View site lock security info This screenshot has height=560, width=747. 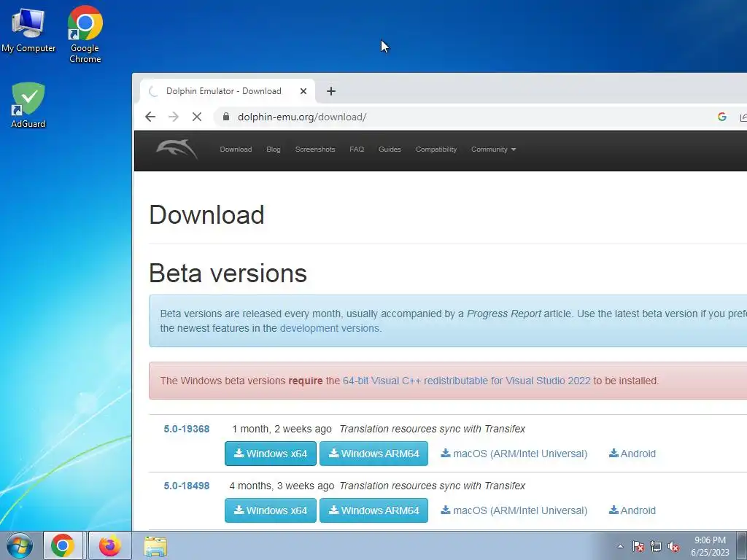(x=226, y=117)
